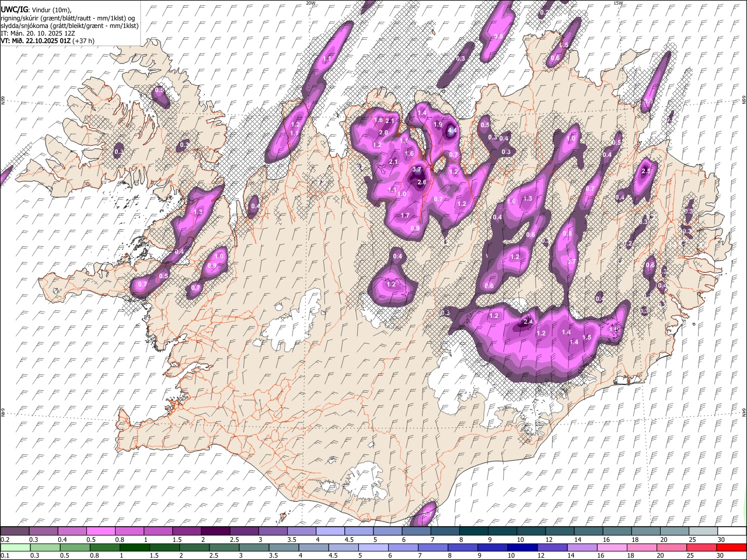This screenshot has height=560, width=747.
Task: Click the '0.1' legend label
Action: [6, 556]
